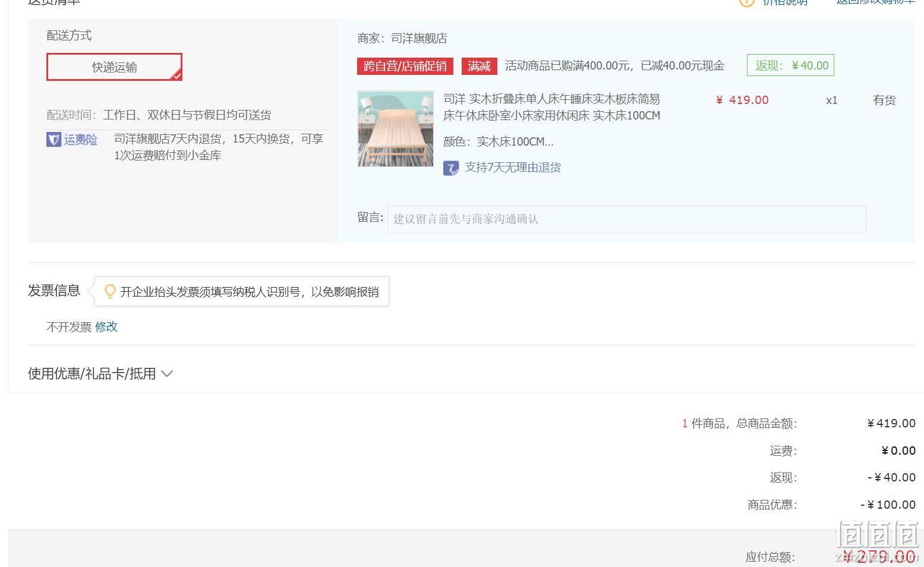Click the 活动商品已购满400.00元 promotion text
924x567 pixels.
(x=614, y=66)
